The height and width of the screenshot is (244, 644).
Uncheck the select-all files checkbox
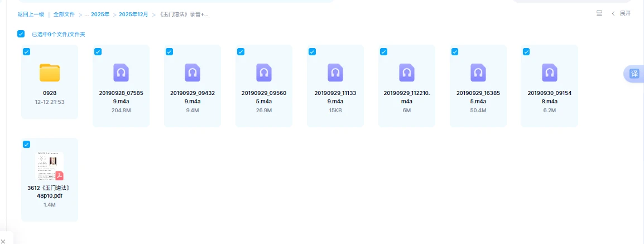[x=21, y=34]
